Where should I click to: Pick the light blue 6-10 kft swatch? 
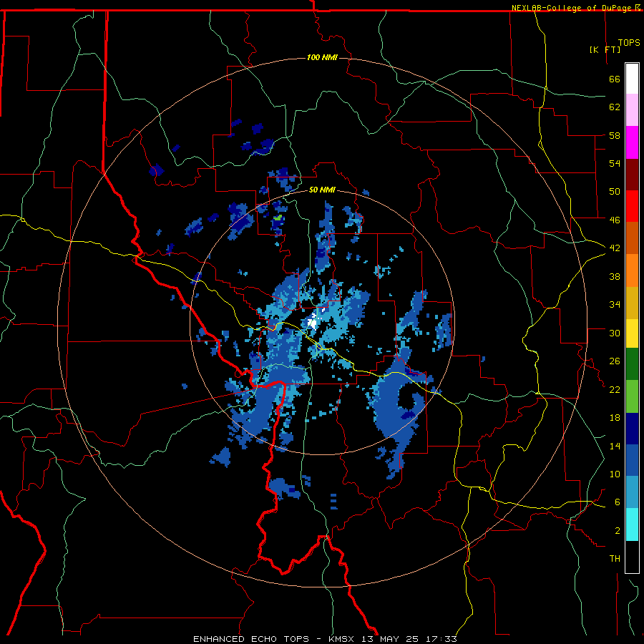click(x=632, y=492)
